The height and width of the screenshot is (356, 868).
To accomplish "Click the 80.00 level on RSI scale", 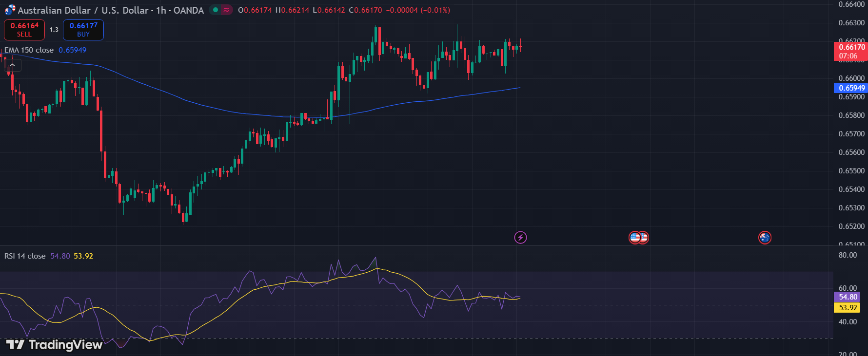I will pos(848,255).
